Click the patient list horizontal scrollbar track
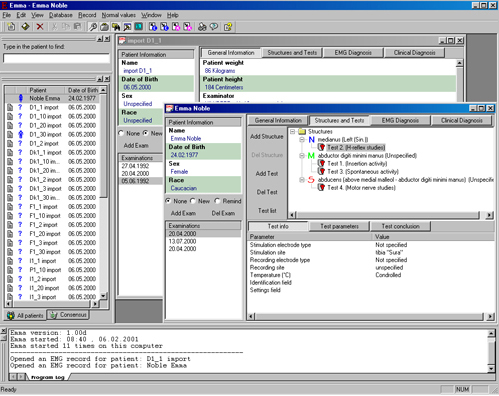 click(x=52, y=304)
